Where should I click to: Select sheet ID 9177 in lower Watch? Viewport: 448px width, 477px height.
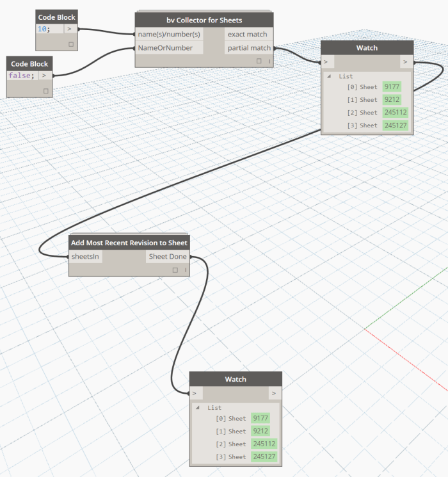click(x=260, y=418)
